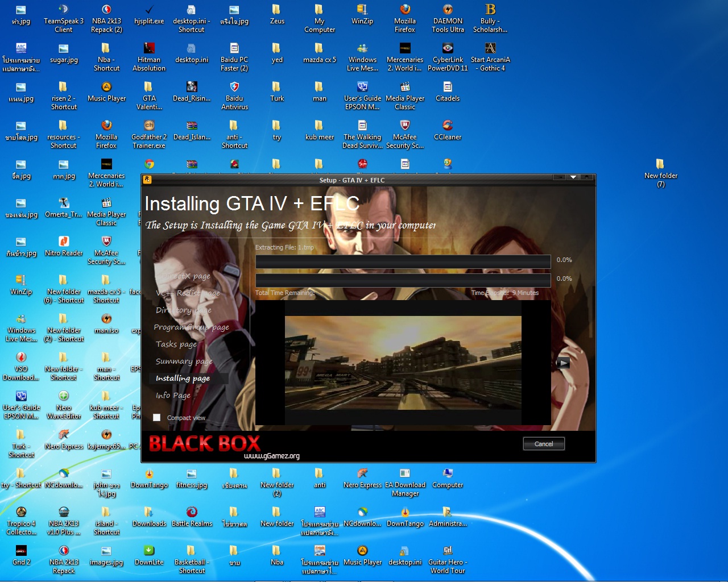The width and height of the screenshot is (728, 582).
Task: Tick the Compact view checkbox
Action: click(157, 418)
